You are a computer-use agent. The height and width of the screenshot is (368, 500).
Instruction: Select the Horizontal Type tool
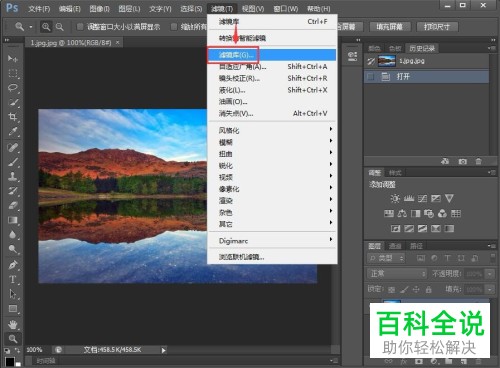[13, 279]
